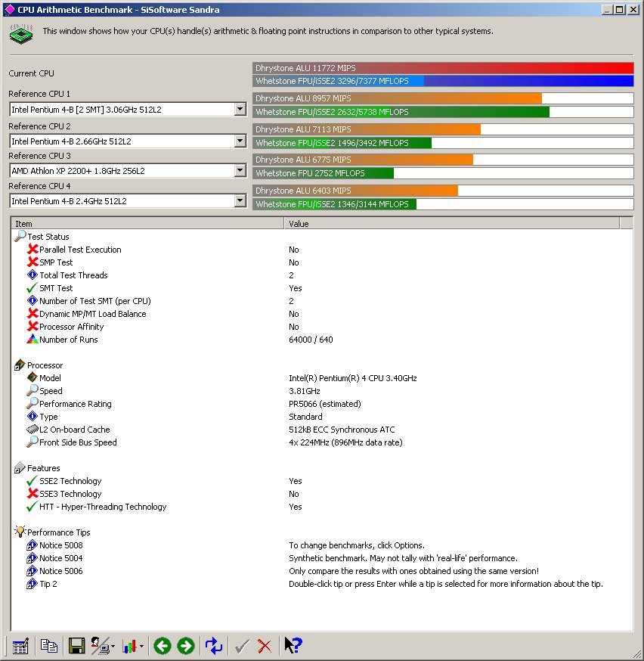
Task: Go back with the green left arrow
Action: click(163, 646)
